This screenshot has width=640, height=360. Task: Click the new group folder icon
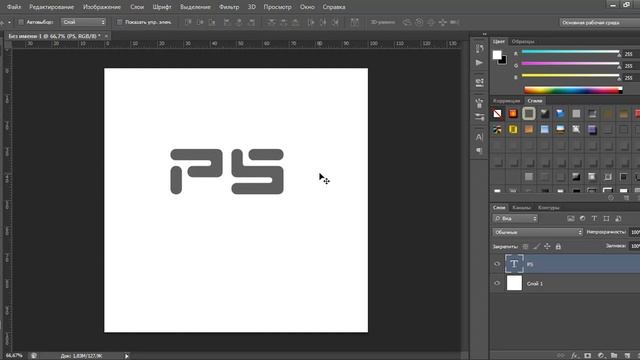click(614, 356)
